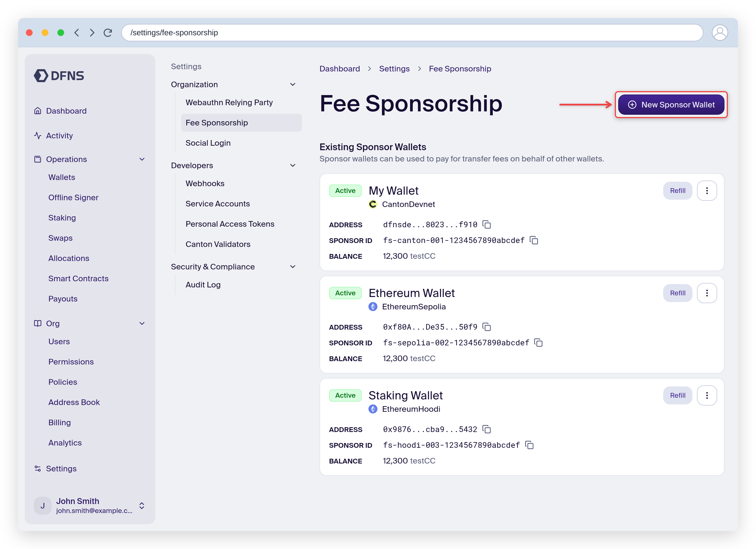756x549 pixels.
Task: Open Analytics under Org
Action: pos(65,443)
